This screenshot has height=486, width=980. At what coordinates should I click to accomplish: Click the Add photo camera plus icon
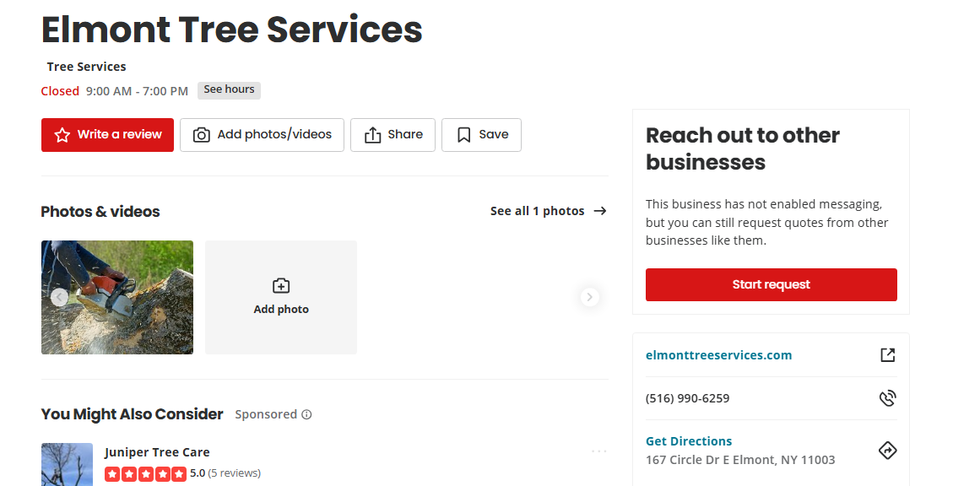[x=281, y=286]
